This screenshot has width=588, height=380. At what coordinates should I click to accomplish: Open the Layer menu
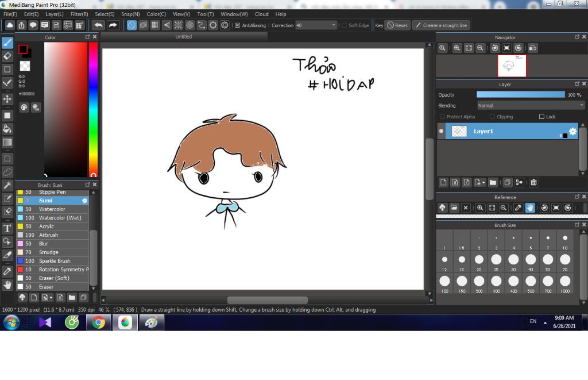pyautogui.click(x=55, y=14)
